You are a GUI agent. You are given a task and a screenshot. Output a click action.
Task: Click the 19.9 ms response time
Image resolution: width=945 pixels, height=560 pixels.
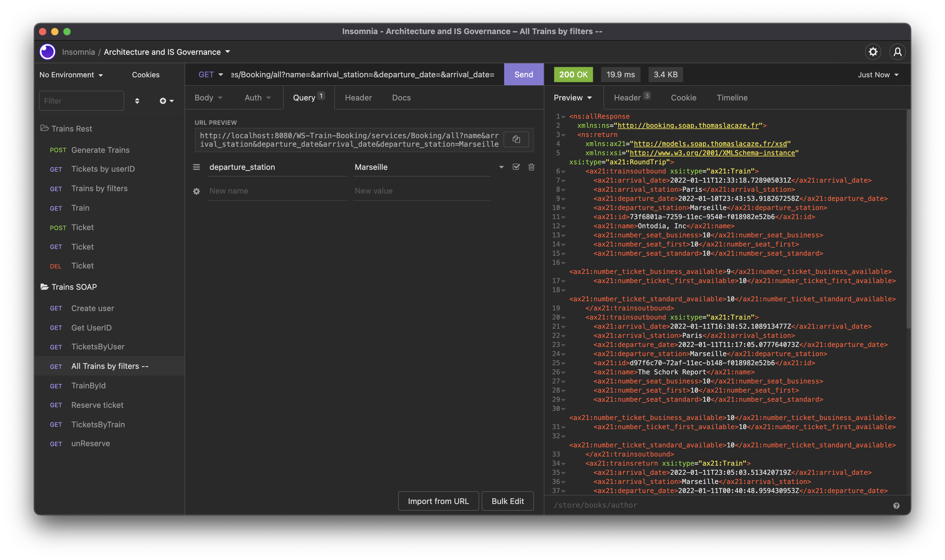(x=620, y=75)
